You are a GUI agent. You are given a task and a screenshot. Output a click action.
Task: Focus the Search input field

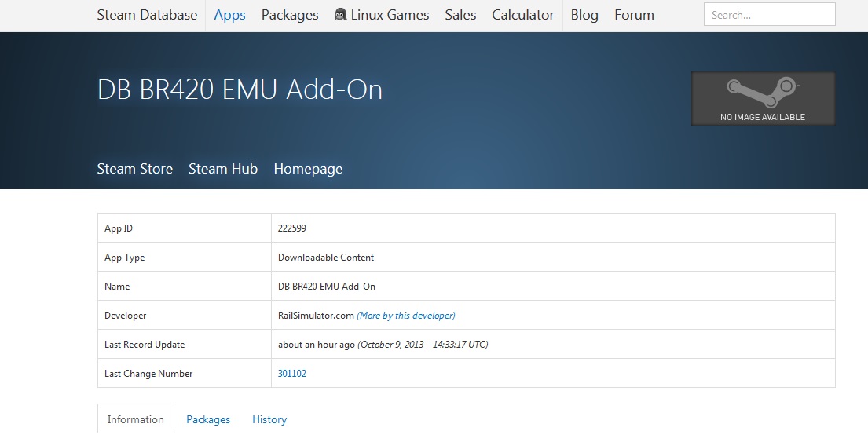coord(769,15)
